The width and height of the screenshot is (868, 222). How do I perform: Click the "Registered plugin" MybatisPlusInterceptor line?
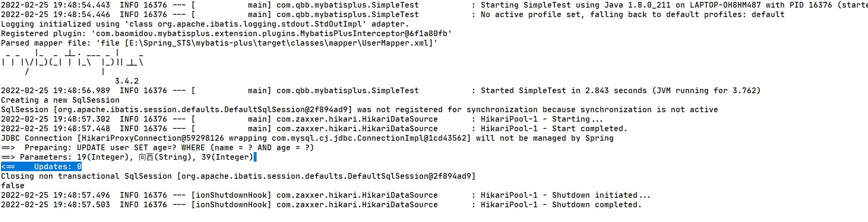[x=226, y=34]
